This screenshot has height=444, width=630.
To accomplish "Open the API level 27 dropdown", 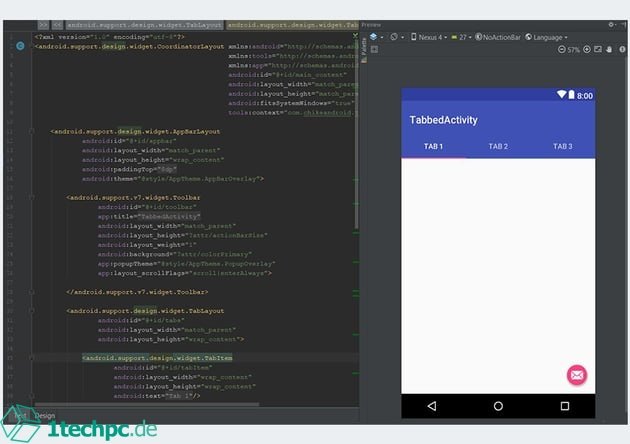I will coord(461,37).
